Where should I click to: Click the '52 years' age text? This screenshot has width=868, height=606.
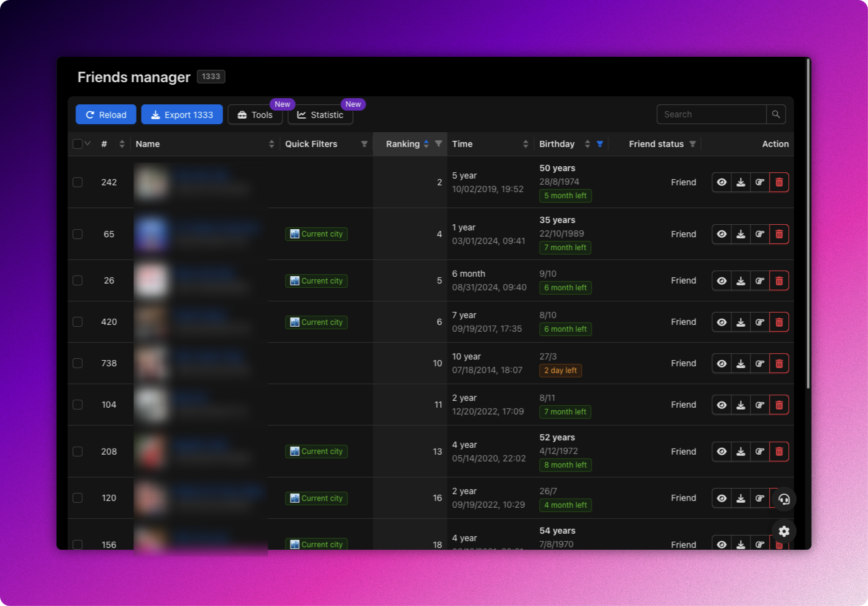pos(557,437)
